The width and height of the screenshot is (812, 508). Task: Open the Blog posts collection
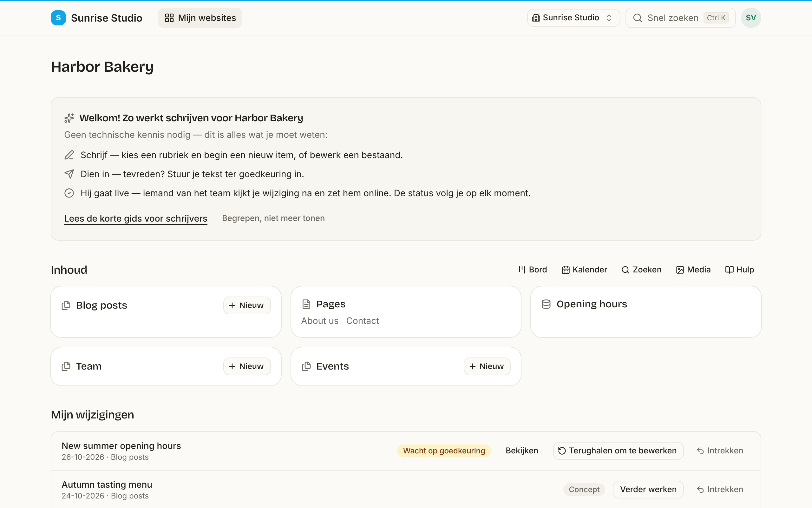coord(102,305)
